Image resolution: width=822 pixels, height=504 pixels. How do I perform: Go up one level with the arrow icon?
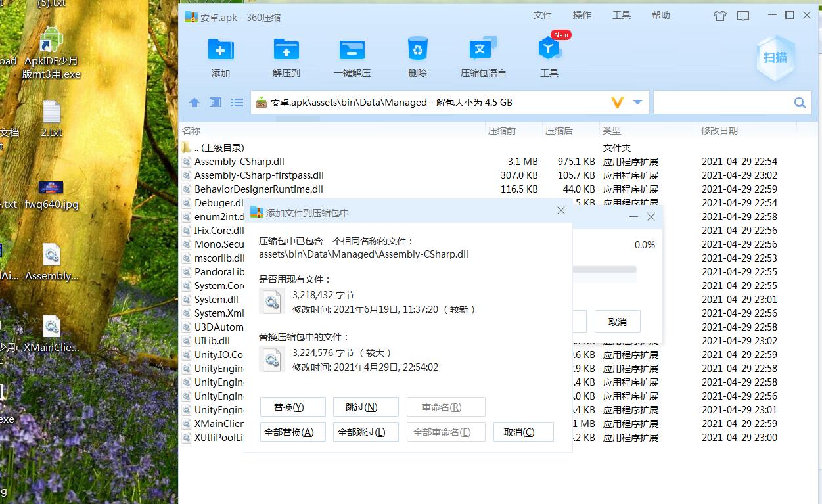point(194,103)
